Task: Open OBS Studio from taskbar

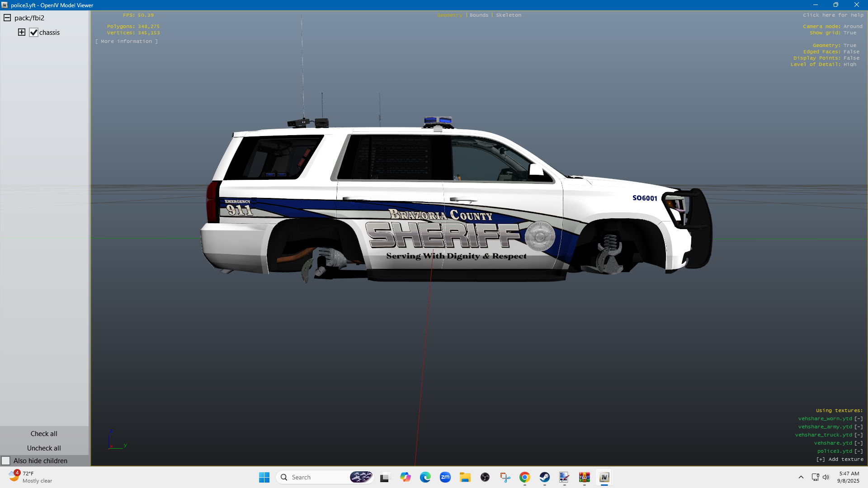Action: 485,477
